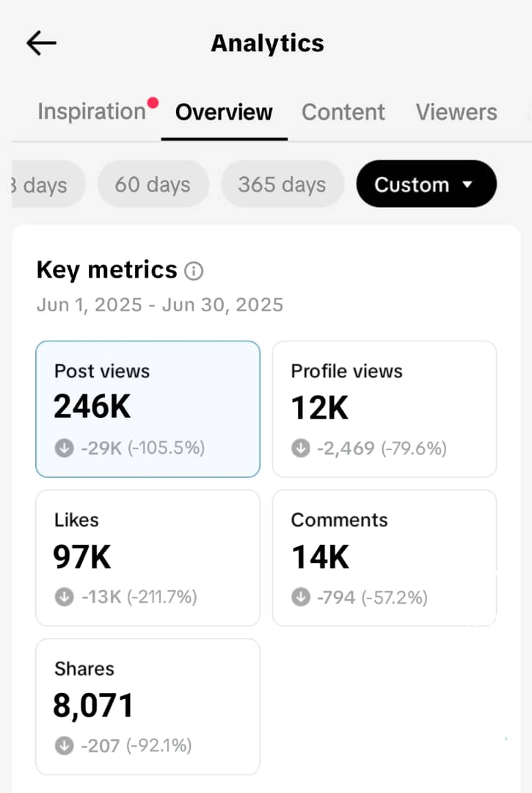This screenshot has height=793, width=532.
Task: Click Comments down-arrow trend icon
Action: coord(301,597)
